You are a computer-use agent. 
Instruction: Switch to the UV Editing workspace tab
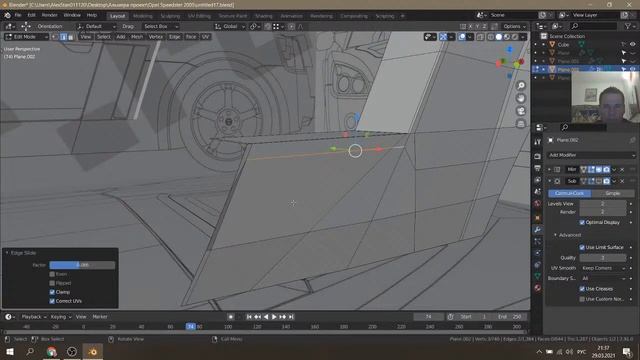pos(199,16)
